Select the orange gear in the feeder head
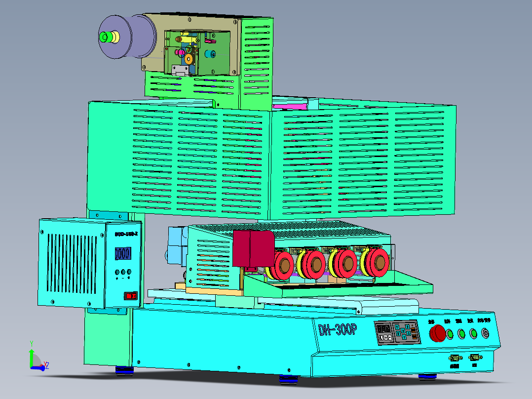The image size is (532, 399). coord(189,59)
